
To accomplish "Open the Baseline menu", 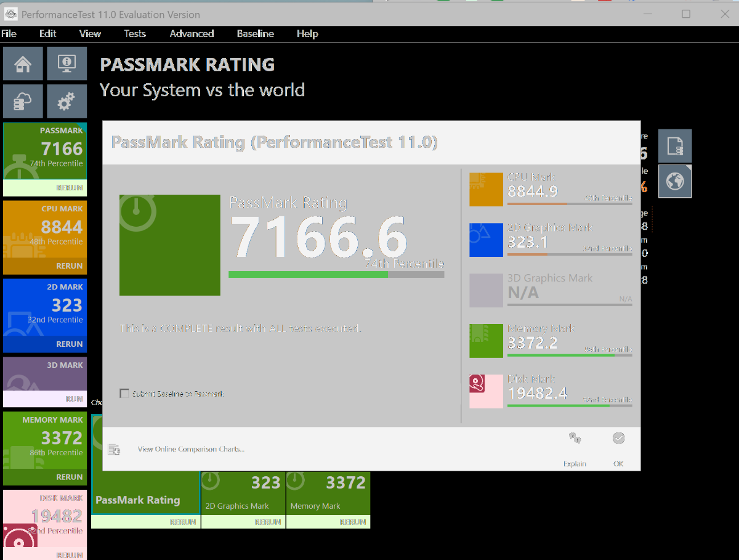I will (255, 34).
